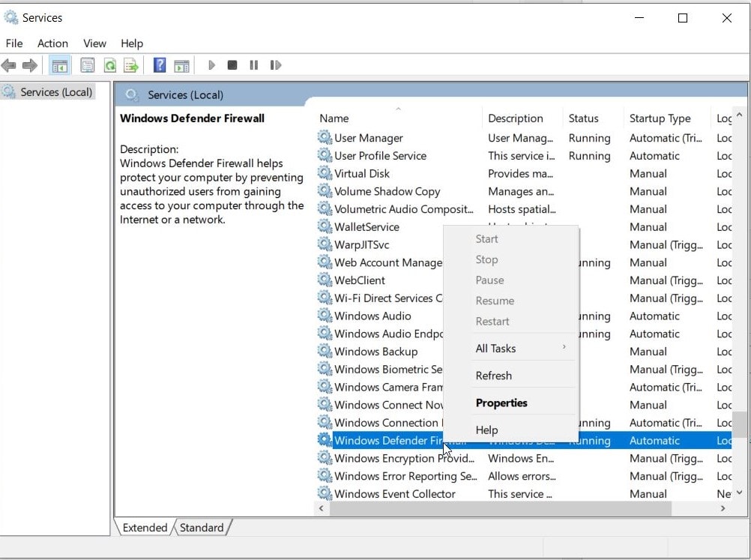Select the WalletService gear icon
Viewport: 751px width, 560px height.
(x=325, y=226)
